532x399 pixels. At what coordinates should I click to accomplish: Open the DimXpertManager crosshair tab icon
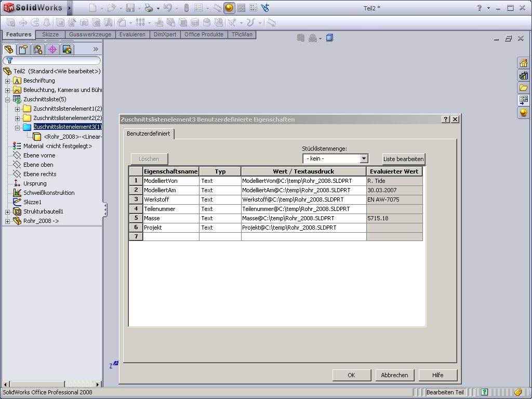tap(52, 49)
